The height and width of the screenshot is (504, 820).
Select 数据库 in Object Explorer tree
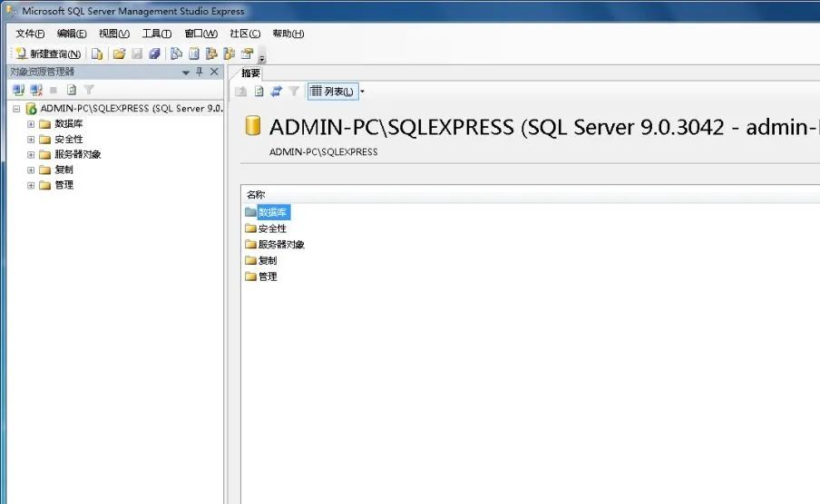click(x=69, y=124)
